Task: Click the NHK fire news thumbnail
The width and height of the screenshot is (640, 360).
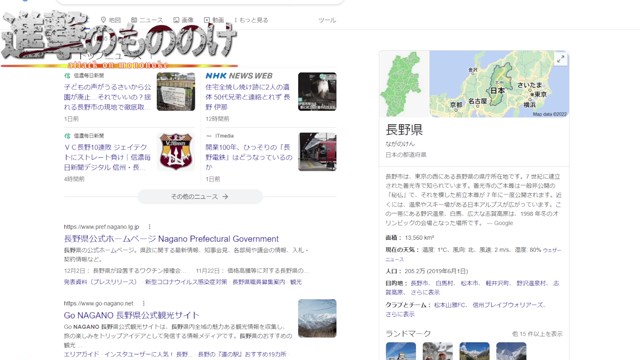Action: tap(317, 91)
